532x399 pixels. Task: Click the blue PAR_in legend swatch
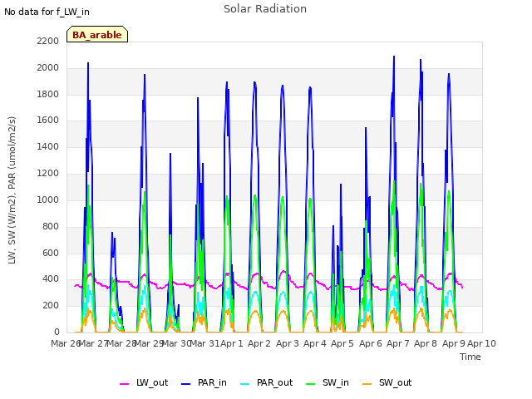185,384
